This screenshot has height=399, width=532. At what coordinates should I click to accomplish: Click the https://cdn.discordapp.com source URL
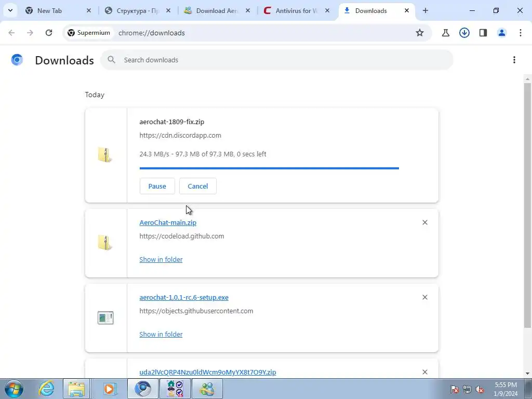[180, 136]
